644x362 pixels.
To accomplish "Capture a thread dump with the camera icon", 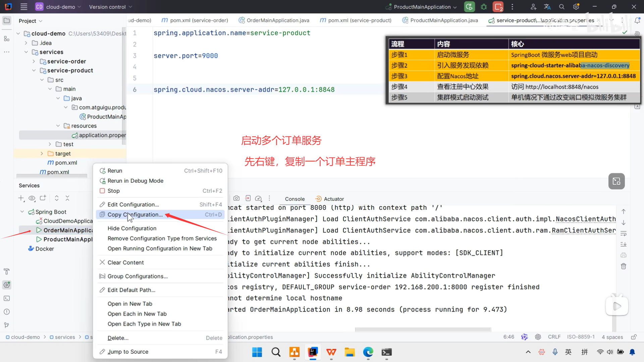I will (236, 198).
